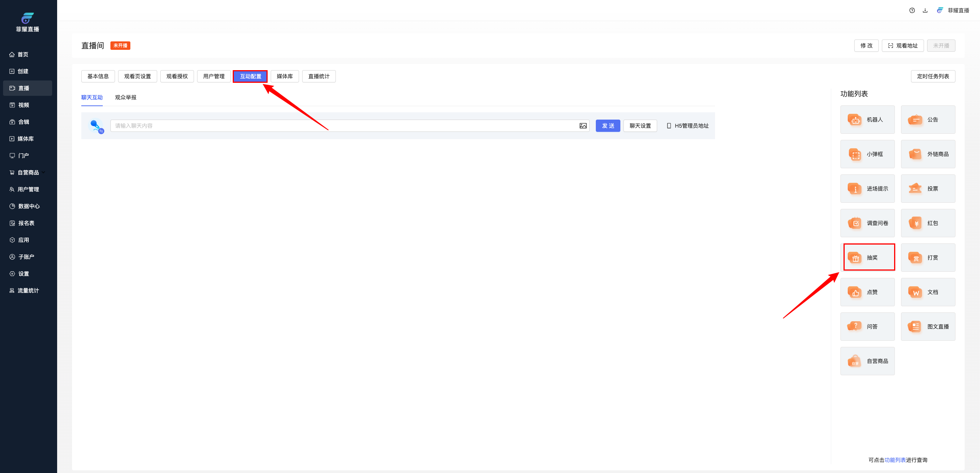Open the 红包 red packet function
The height and width of the screenshot is (473, 980).
click(x=928, y=223)
